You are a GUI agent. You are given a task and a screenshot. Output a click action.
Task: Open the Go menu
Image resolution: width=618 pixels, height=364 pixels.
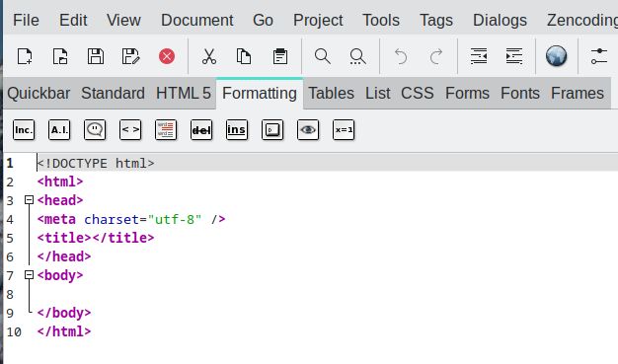coord(263,20)
